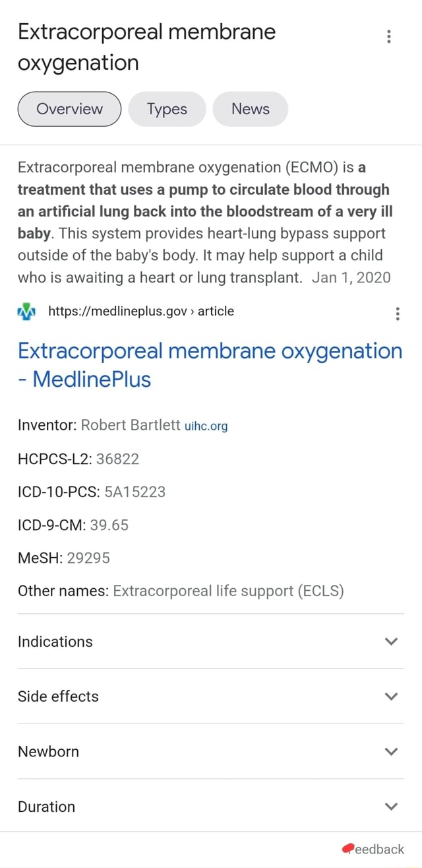Select the News filter chip
The height and width of the screenshot is (868, 422).
pyautogui.click(x=250, y=109)
